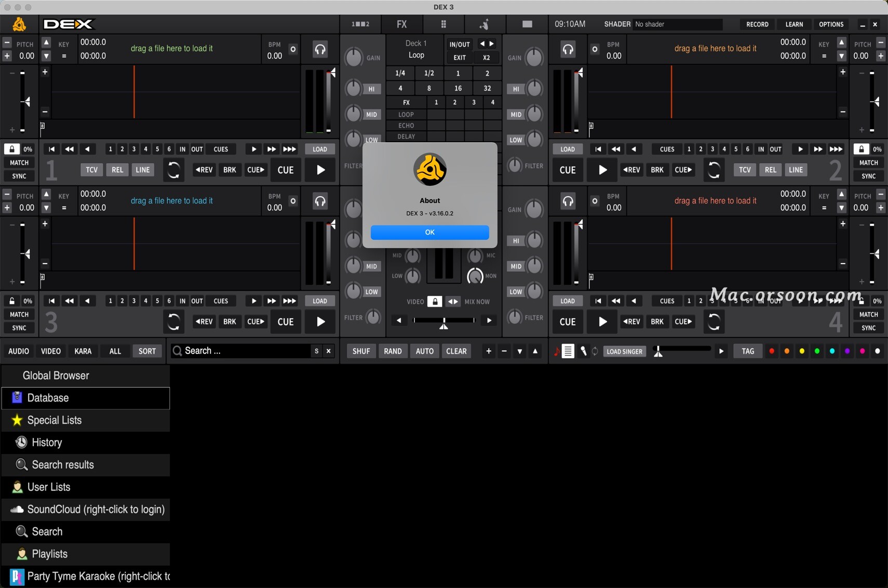This screenshot has height=588, width=888.
Task: Reset Deck 1 key with equals button
Action: pos(64,56)
